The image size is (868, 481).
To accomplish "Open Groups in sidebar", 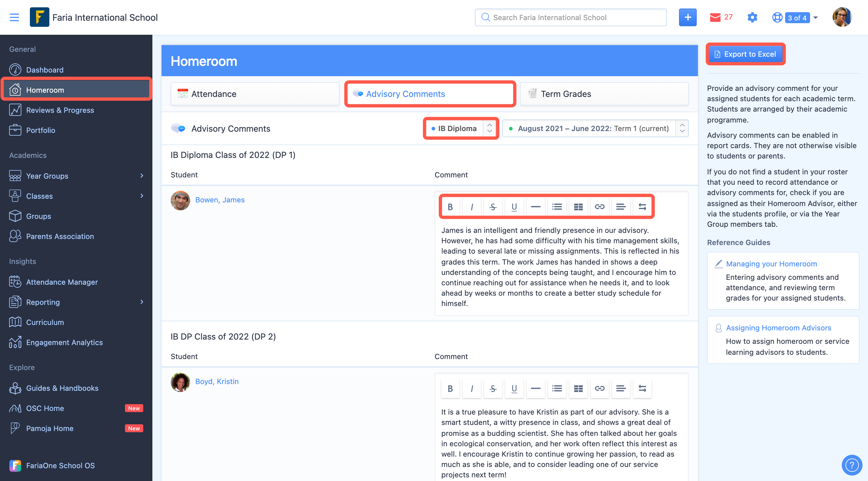I will point(76,216).
